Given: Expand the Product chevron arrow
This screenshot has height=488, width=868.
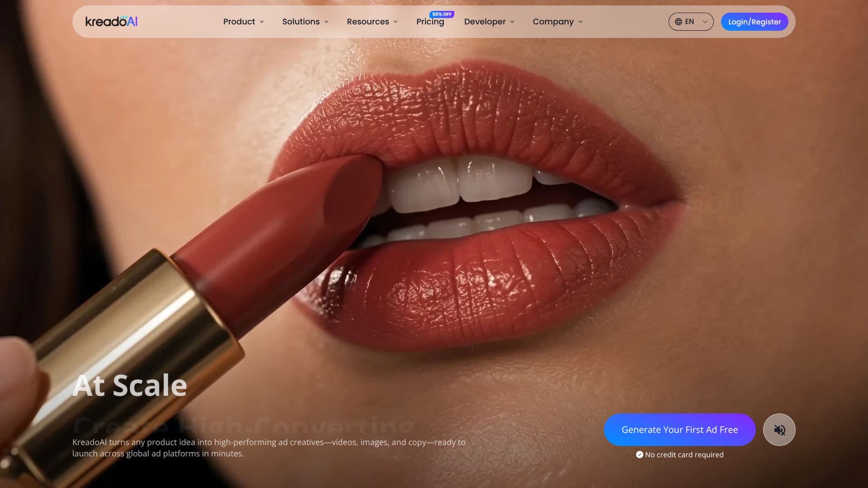Looking at the screenshot, I should tap(262, 22).
